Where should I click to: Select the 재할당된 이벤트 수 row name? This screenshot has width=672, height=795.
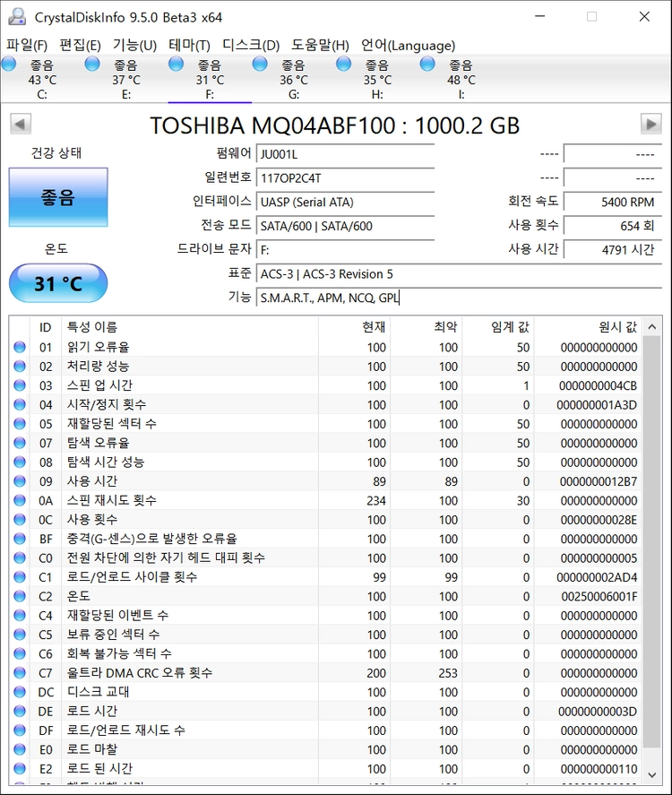(117, 615)
